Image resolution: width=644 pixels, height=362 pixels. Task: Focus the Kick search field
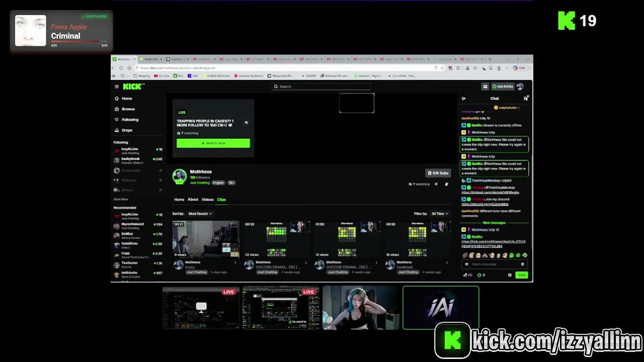coord(322,86)
